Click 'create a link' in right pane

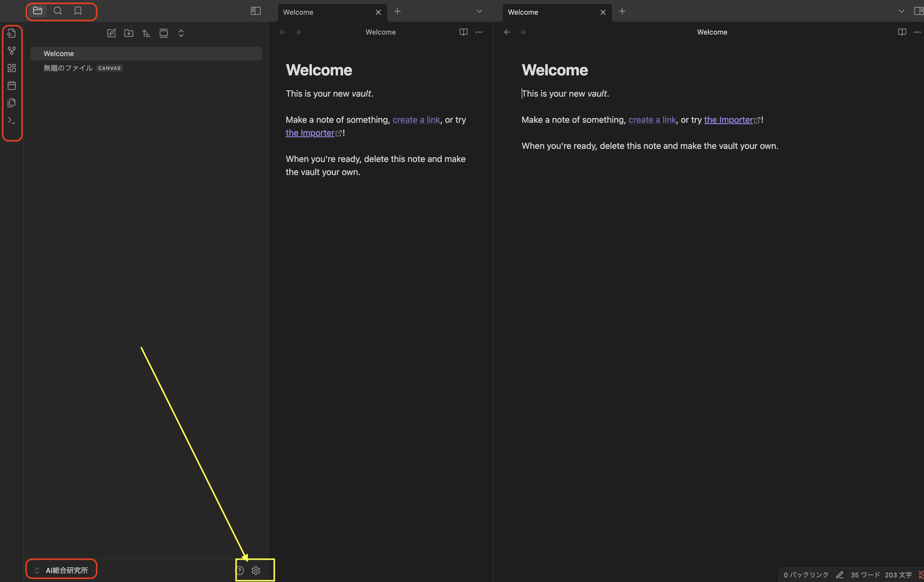tap(652, 120)
